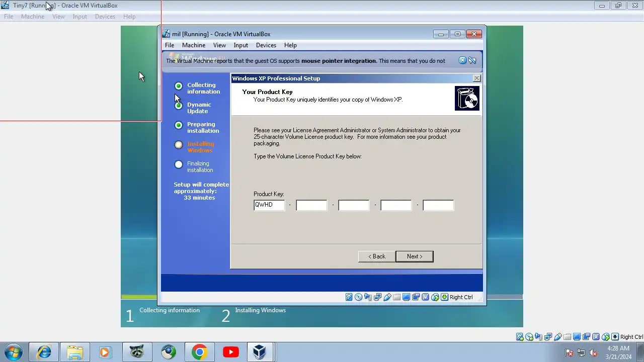Click mouse integration icon in mil window status bar
Viewport: 644px width, 362px height.
[x=435, y=297]
